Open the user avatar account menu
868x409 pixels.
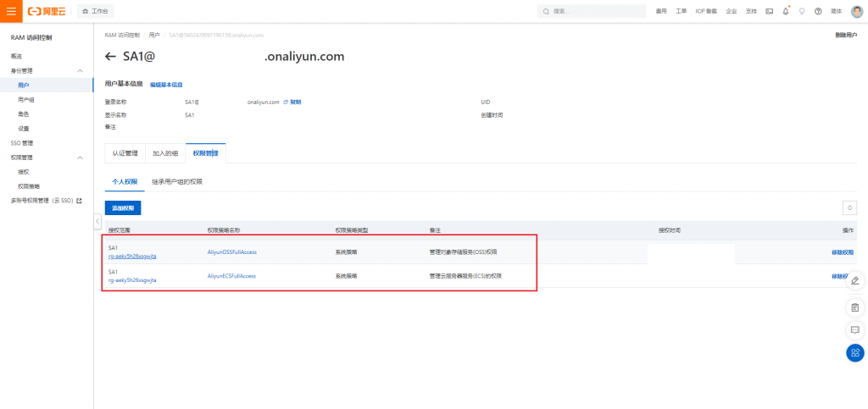click(x=857, y=11)
